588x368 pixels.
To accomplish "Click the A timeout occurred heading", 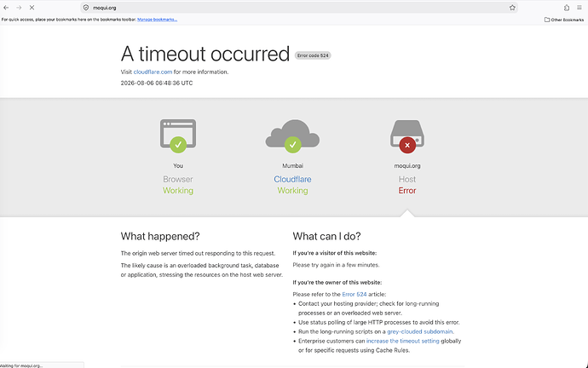I will [x=205, y=54].
